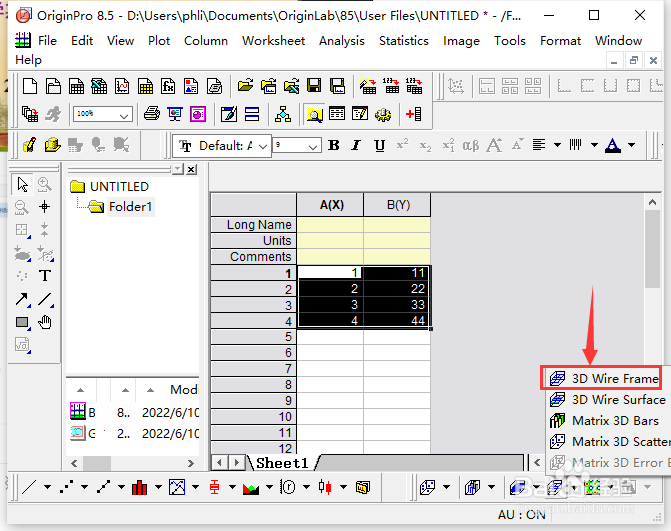Viewport: 671px width, 531px height.
Task: Open the Worksheet menu
Action: point(273,41)
